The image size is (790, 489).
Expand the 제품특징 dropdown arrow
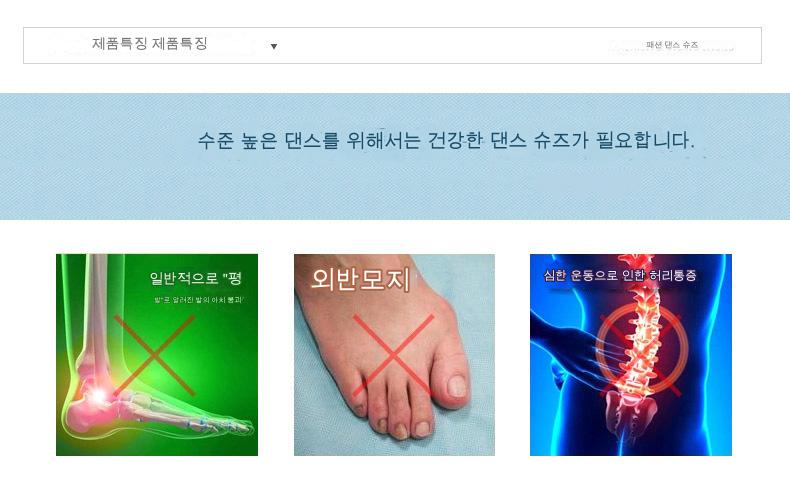point(274,46)
